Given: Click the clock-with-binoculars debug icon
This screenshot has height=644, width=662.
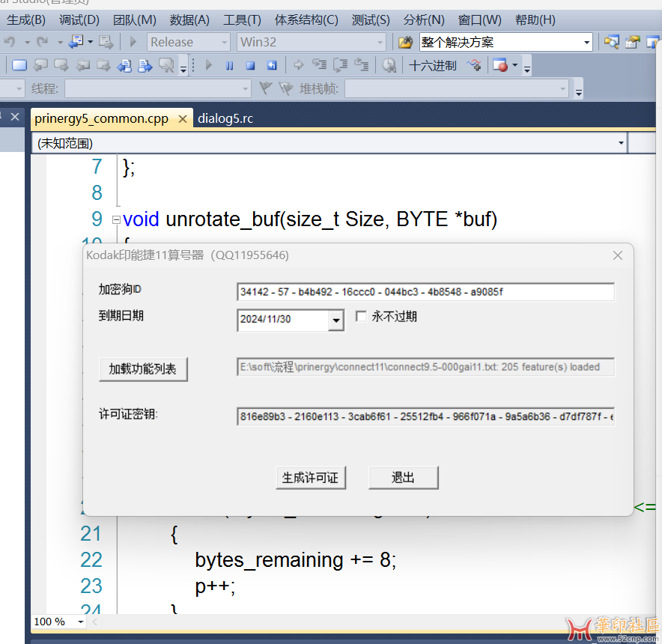Looking at the screenshot, I should (389, 65).
